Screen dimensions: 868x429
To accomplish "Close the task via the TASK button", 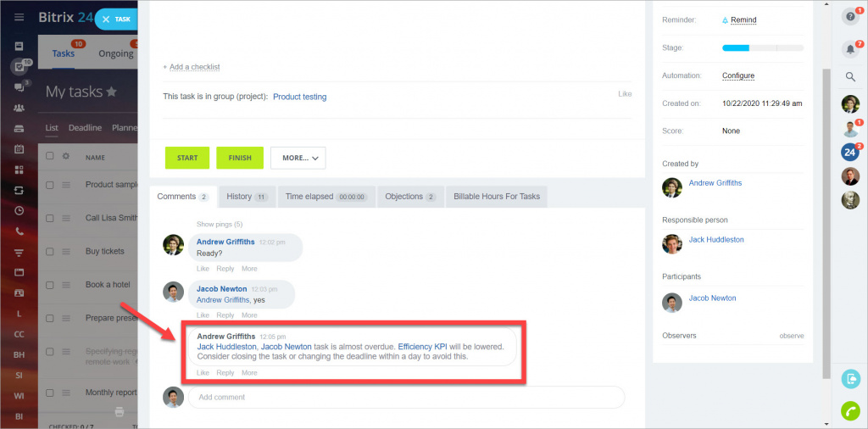I will click(x=115, y=19).
